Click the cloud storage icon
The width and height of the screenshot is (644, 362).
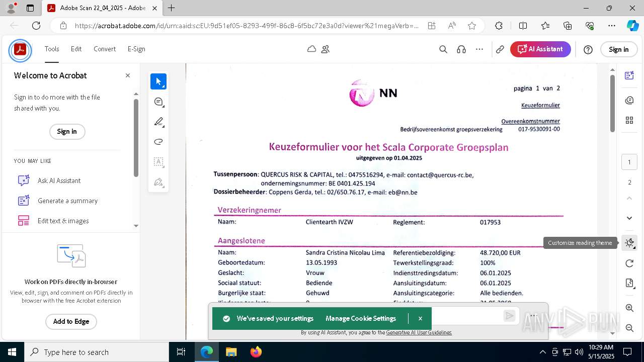[x=312, y=49]
